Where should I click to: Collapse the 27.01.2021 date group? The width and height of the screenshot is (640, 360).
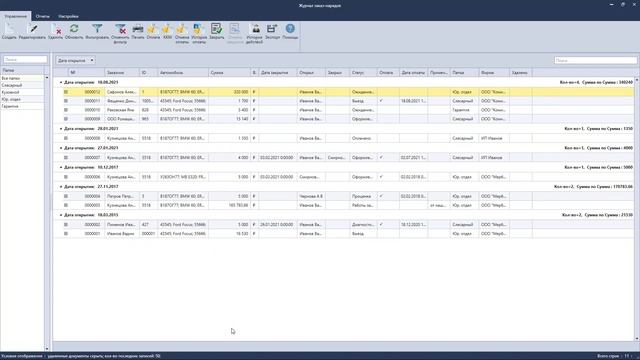click(x=61, y=148)
